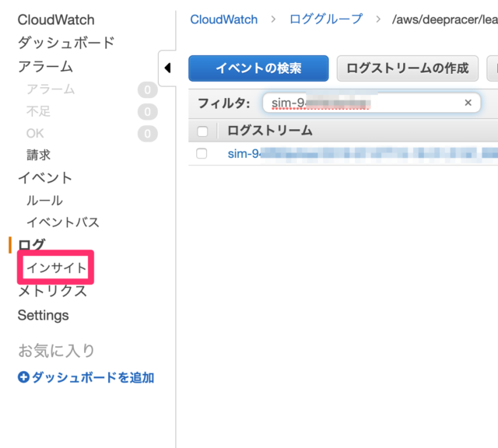Open インサイト under ログ
498x448 pixels.
coord(56,268)
